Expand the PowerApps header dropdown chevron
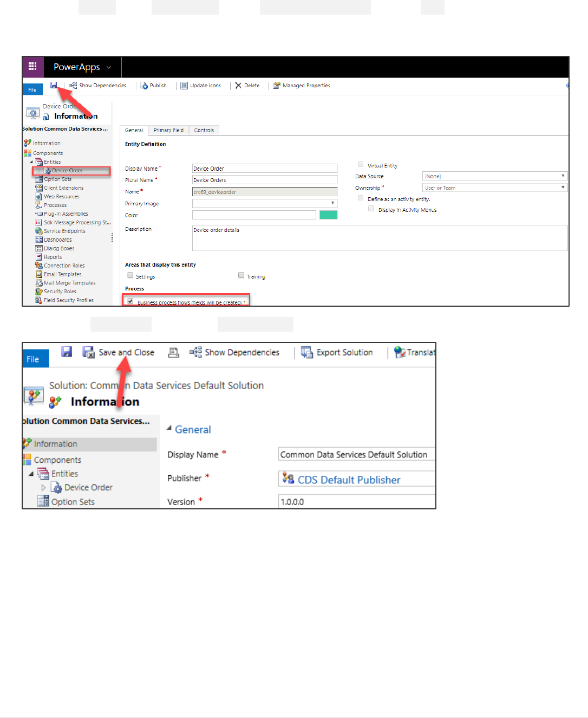Image resolution: width=588 pixels, height=718 pixels. pyautogui.click(x=109, y=67)
